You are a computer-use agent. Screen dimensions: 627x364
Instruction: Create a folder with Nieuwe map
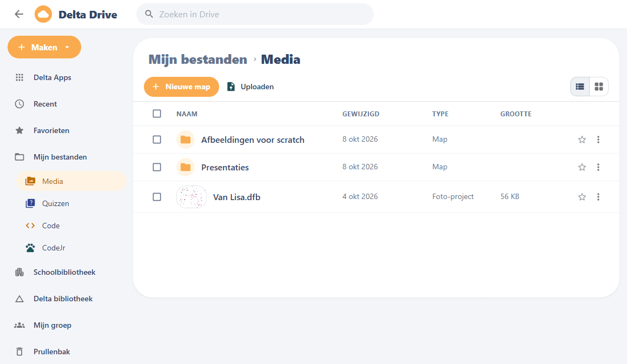[x=182, y=87]
